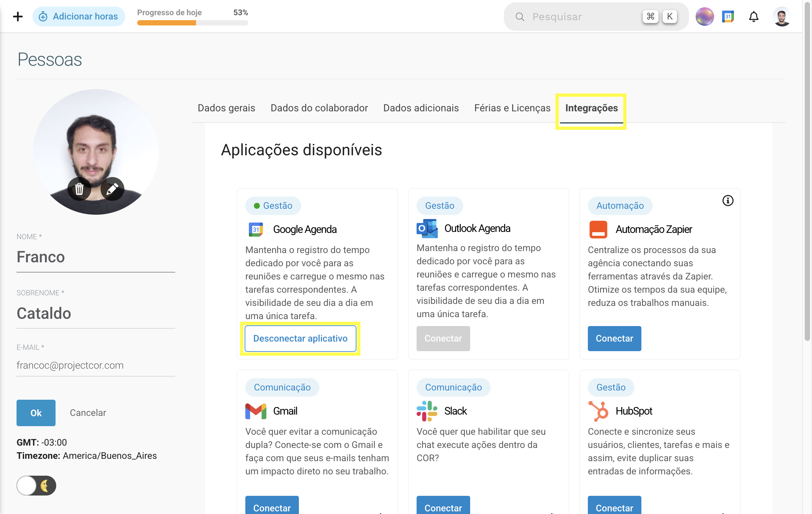Click the Nome field containing Franco
The width and height of the screenshot is (812, 514).
point(96,257)
